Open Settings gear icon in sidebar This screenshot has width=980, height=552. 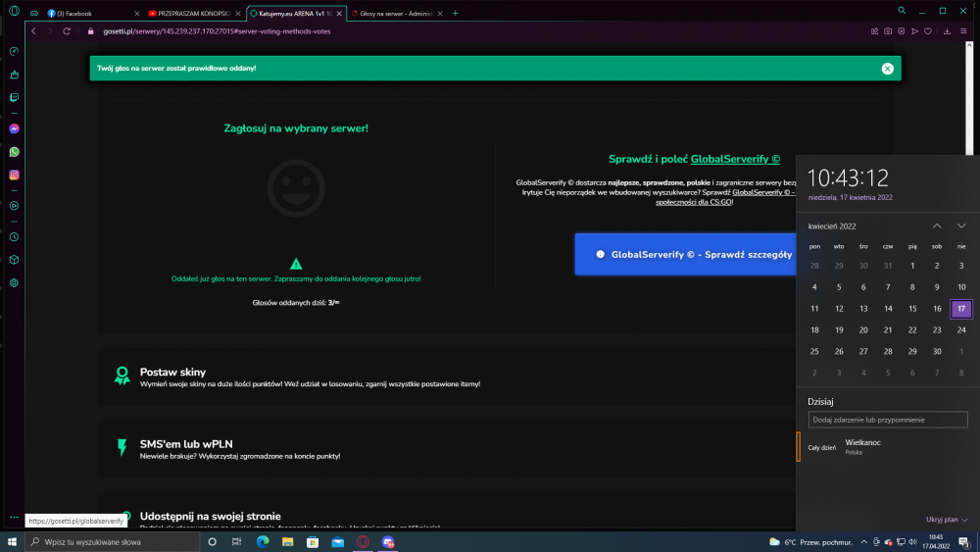pos(15,283)
